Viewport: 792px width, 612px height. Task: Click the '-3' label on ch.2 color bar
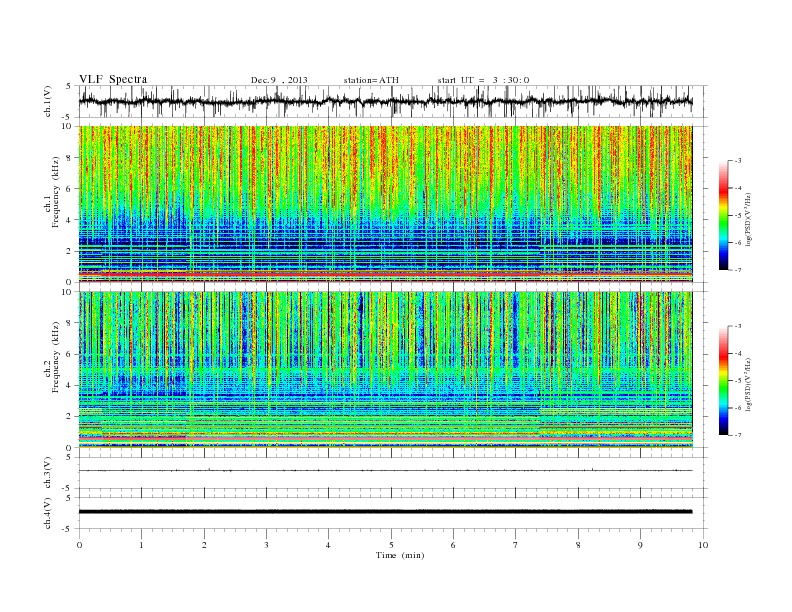click(x=738, y=326)
